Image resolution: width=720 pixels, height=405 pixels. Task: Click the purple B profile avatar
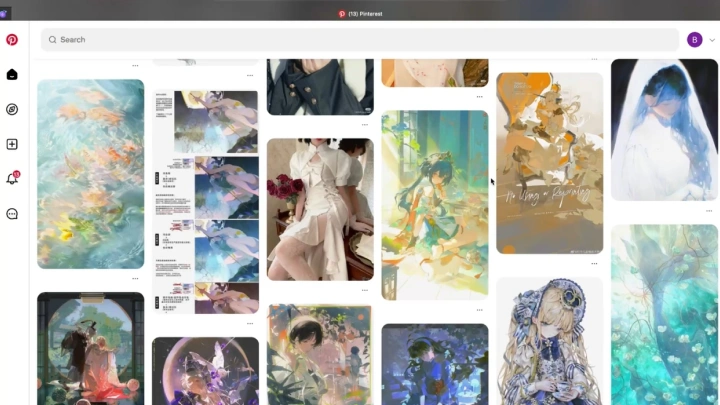(x=695, y=40)
